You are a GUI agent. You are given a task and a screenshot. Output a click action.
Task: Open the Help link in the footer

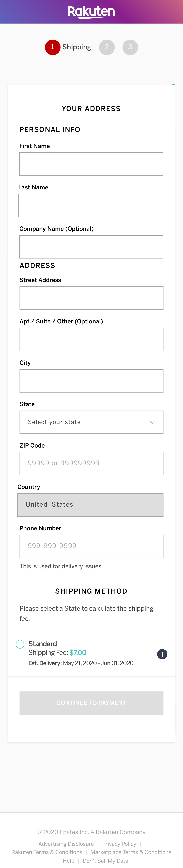[68, 861]
